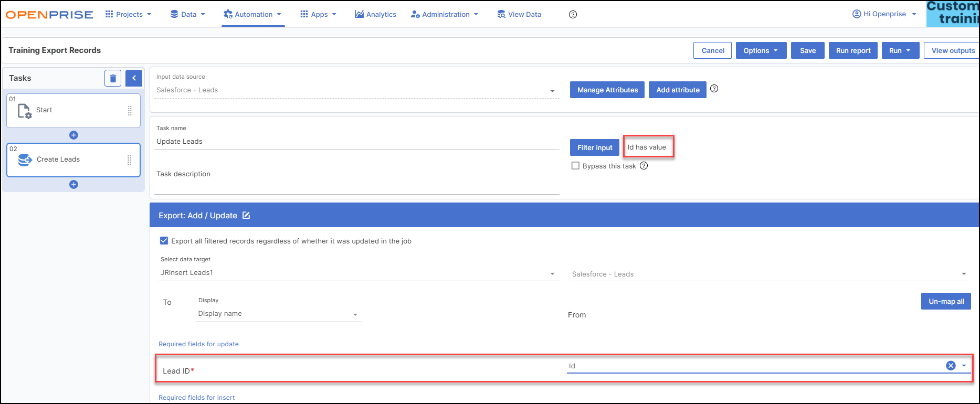
Task: Click the trash icon in Tasks panel
Action: tap(113, 78)
